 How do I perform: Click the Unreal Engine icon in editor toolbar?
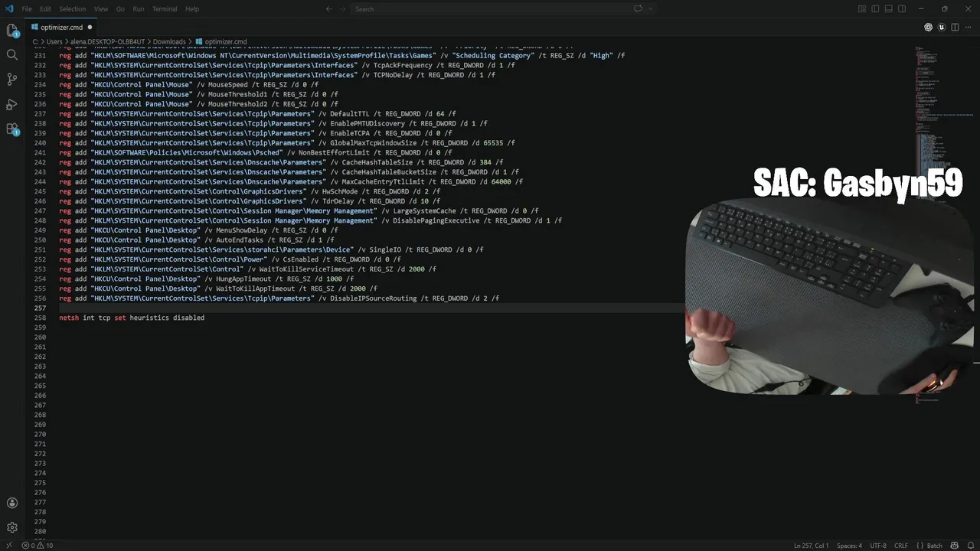pyautogui.click(x=942, y=27)
